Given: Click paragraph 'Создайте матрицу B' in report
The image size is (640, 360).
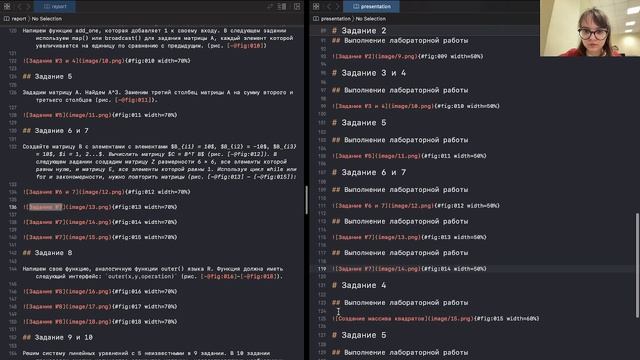Looking at the screenshot, I should pyautogui.click(x=160, y=162).
